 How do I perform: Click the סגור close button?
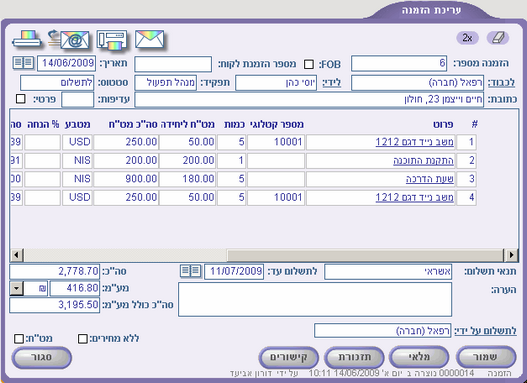tap(42, 357)
